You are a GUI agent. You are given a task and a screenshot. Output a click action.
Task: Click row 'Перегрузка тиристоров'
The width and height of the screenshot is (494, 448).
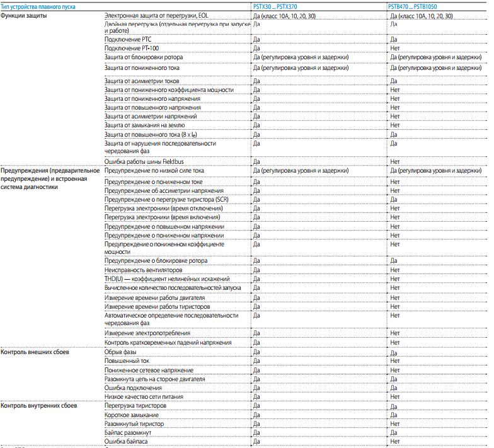pos(135,406)
